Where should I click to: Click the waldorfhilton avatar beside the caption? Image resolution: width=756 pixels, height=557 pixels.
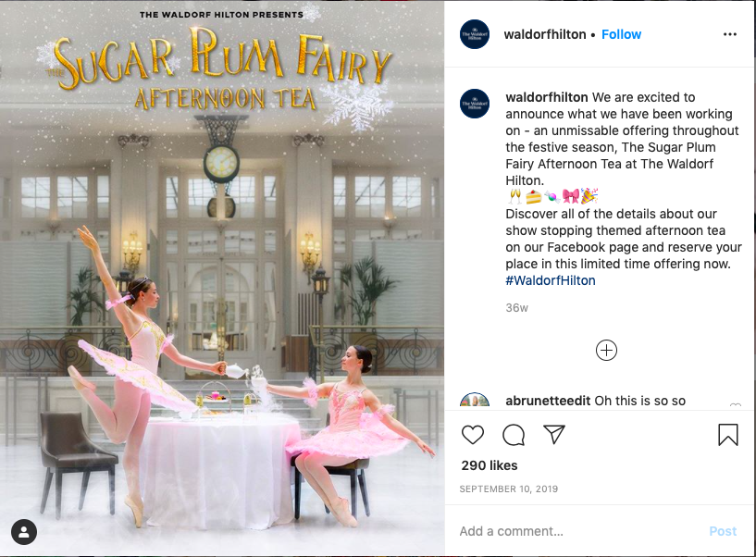click(x=475, y=104)
